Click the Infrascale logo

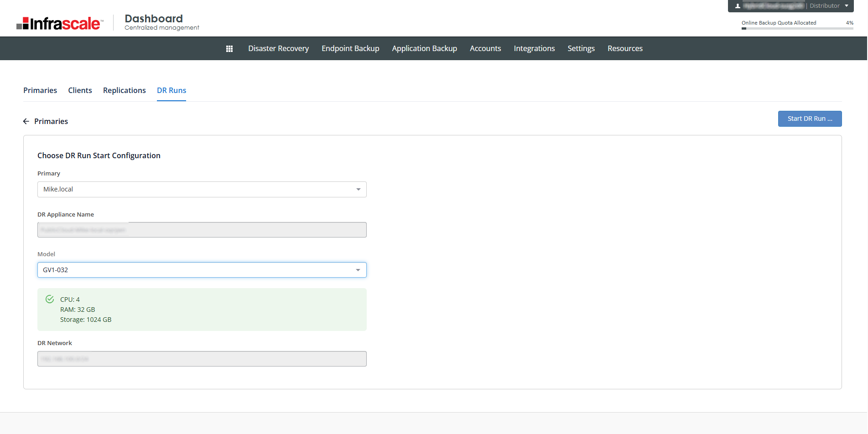click(60, 23)
